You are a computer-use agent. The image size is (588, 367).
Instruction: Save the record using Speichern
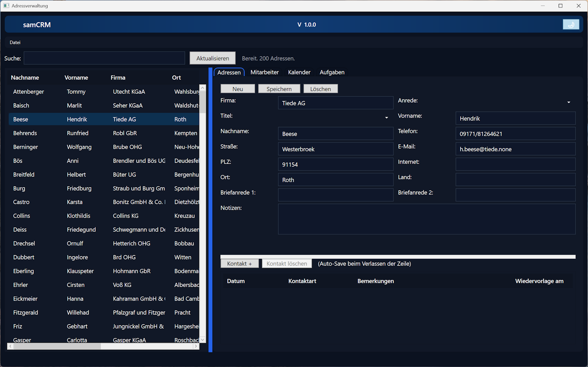279,89
